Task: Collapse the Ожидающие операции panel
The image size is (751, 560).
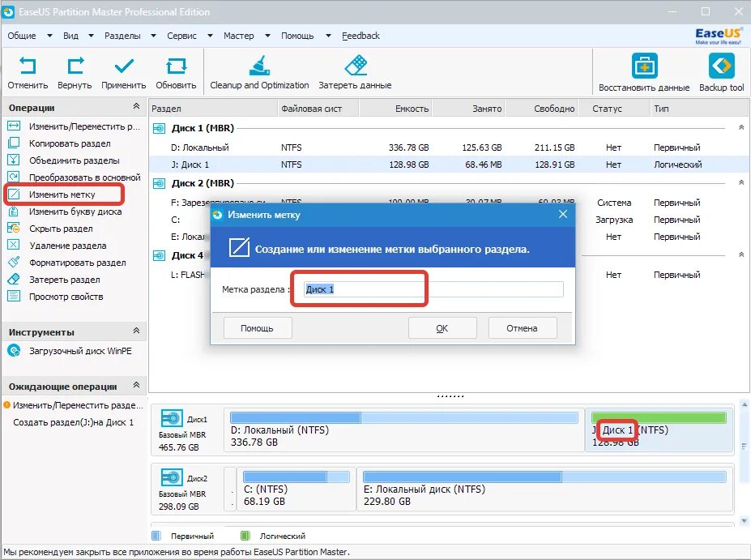Action: [x=136, y=385]
